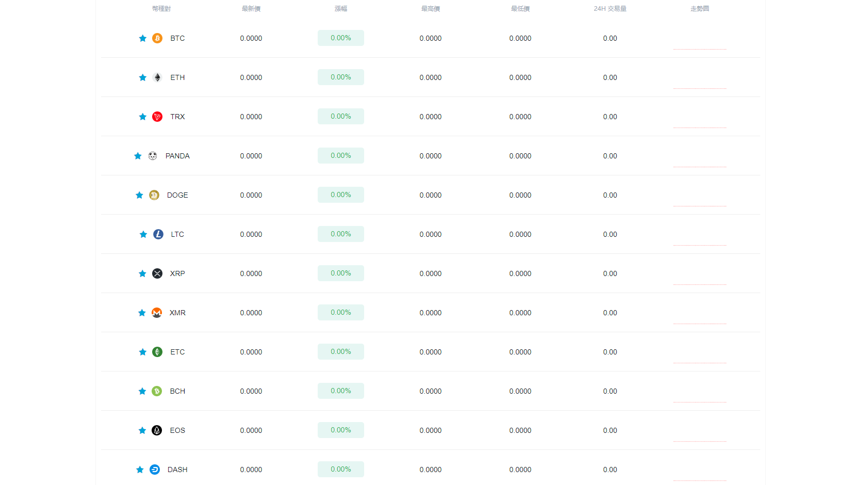Unfavorite DASH with its star
Image resolution: width=868 pixels, height=485 pixels.
pos(140,470)
